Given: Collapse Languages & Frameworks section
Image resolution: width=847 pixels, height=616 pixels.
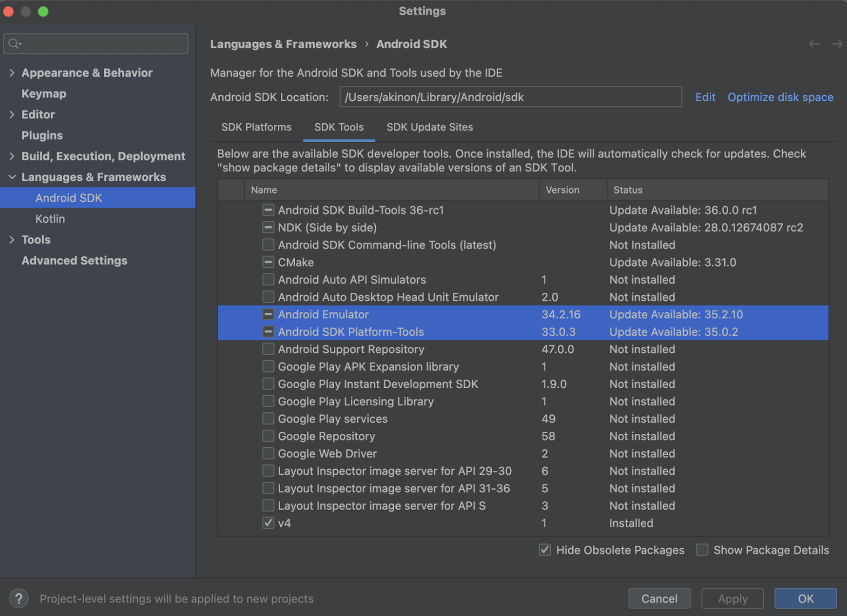Looking at the screenshot, I should tap(12, 177).
